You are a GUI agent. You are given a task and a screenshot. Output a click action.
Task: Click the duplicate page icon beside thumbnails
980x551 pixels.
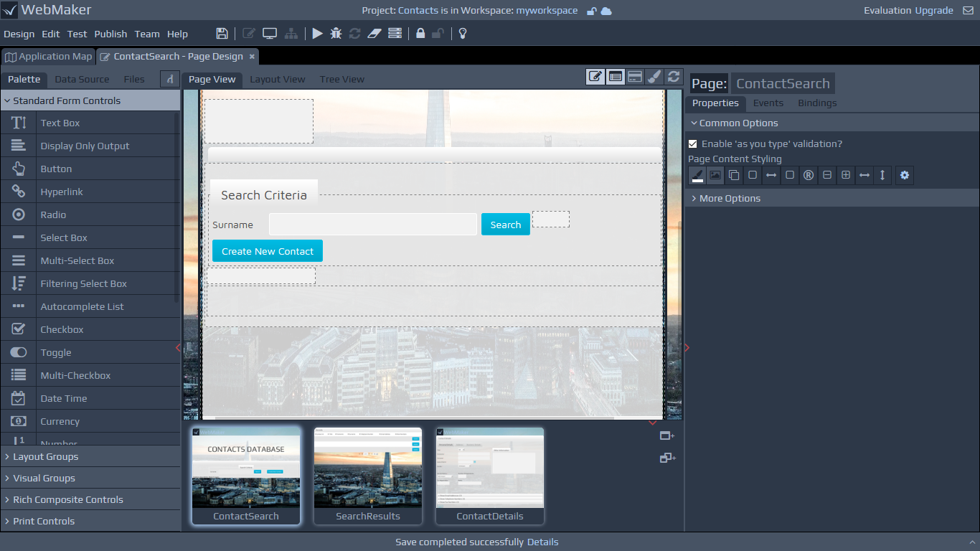coord(667,458)
